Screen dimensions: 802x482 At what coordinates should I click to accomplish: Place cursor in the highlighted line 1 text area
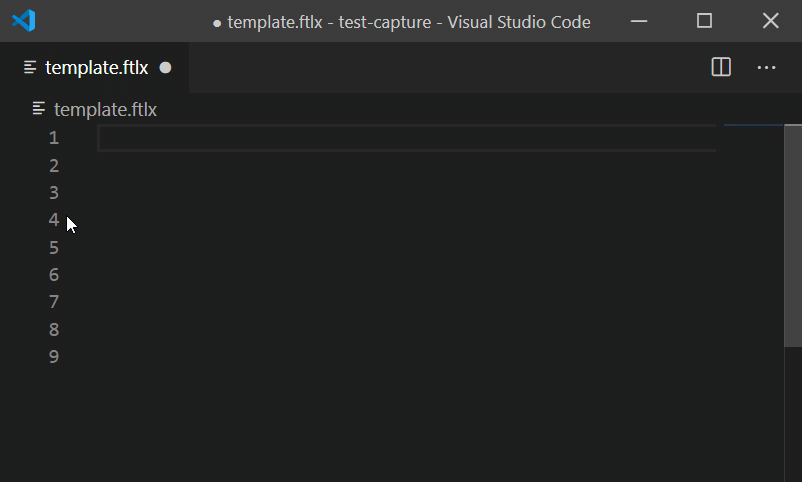tap(407, 138)
